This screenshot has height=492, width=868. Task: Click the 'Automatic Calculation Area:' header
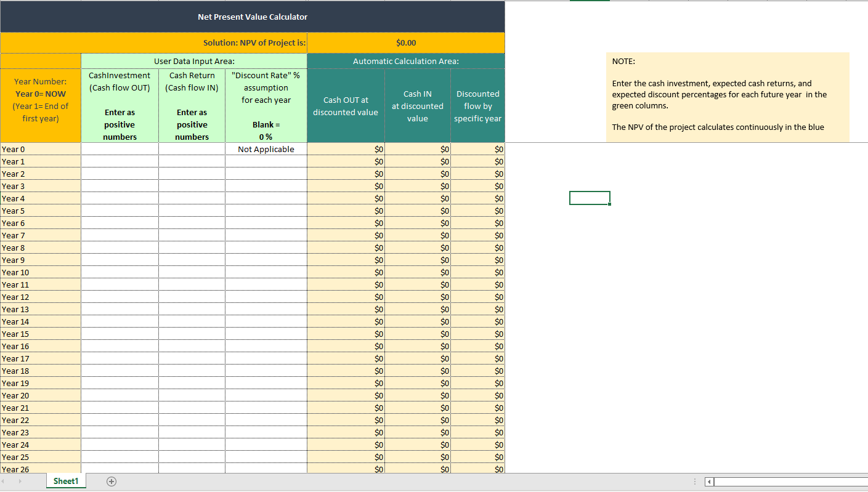click(x=406, y=61)
